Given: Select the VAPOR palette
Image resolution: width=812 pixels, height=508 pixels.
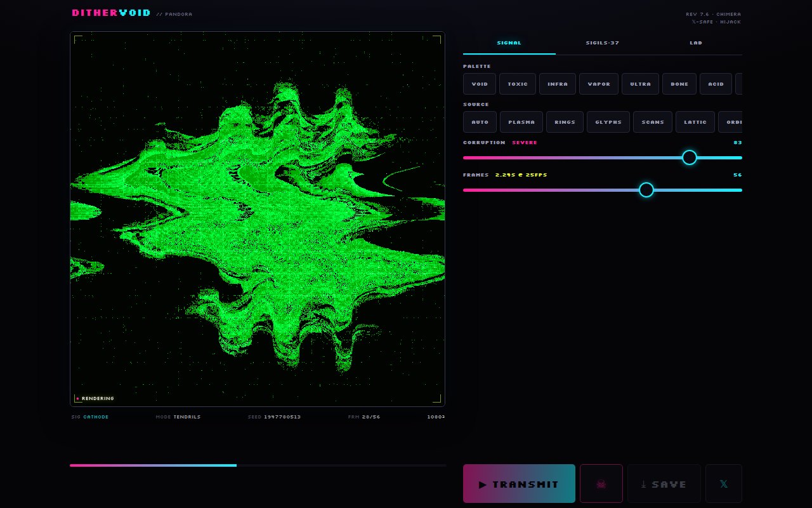Looking at the screenshot, I should coord(599,84).
